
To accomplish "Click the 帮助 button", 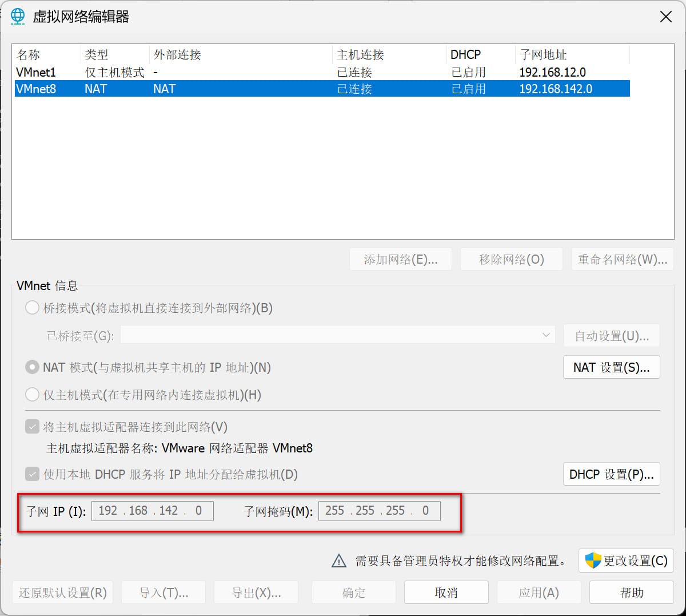I will pos(632,593).
